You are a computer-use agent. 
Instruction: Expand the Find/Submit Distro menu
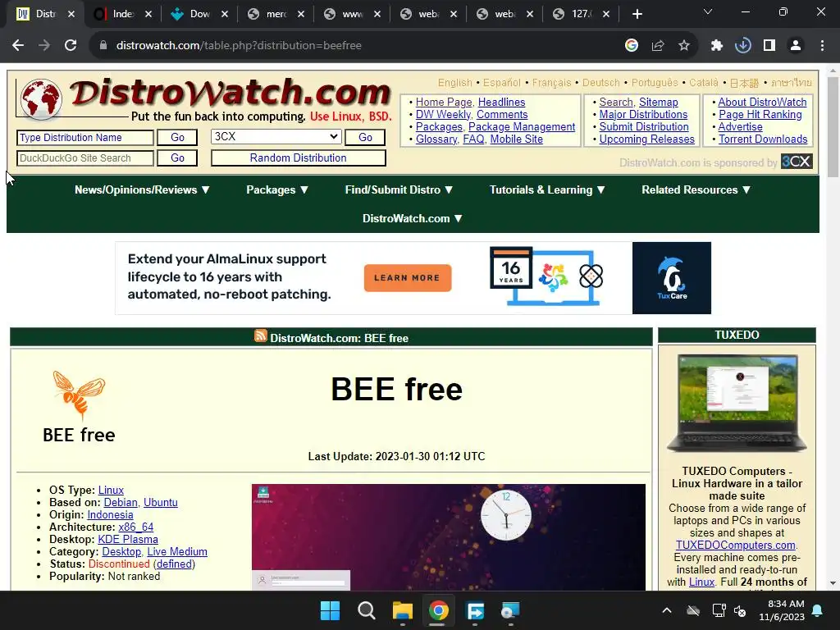click(x=399, y=189)
